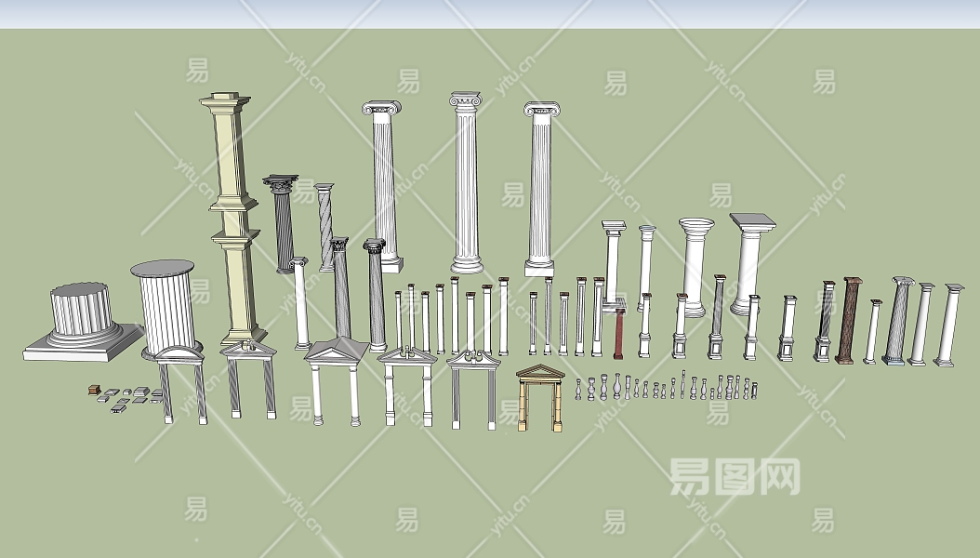
Task: Select the broken fluted column stump on square base
Action: (84, 322)
